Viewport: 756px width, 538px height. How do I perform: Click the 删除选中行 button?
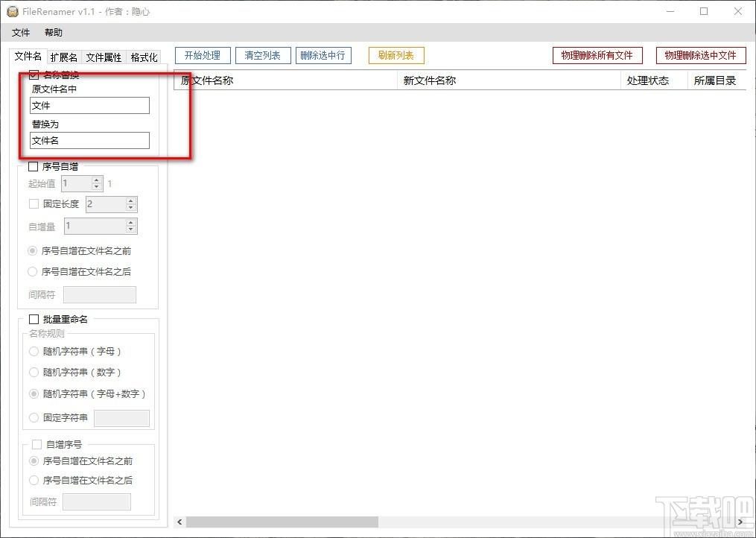pos(323,55)
